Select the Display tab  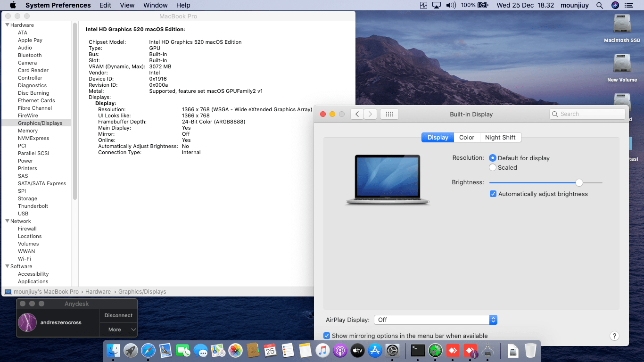438,137
